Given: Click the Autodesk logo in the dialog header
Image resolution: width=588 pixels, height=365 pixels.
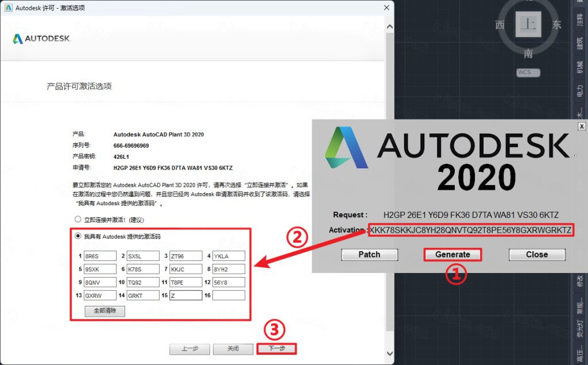Looking at the screenshot, I should (x=41, y=39).
